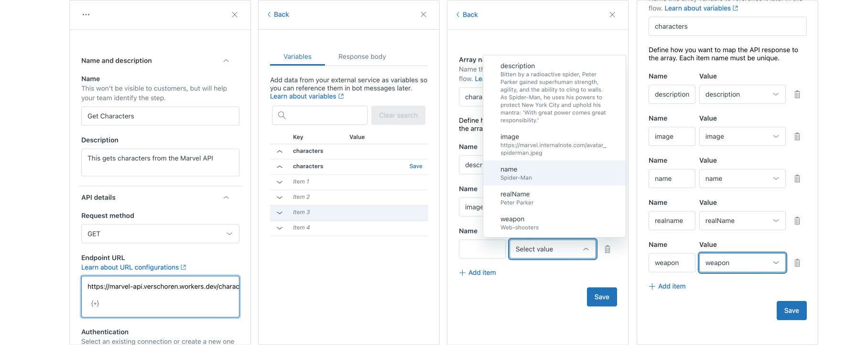Go Back from the array dropdown panel
The image size is (868, 345).
(x=467, y=15)
